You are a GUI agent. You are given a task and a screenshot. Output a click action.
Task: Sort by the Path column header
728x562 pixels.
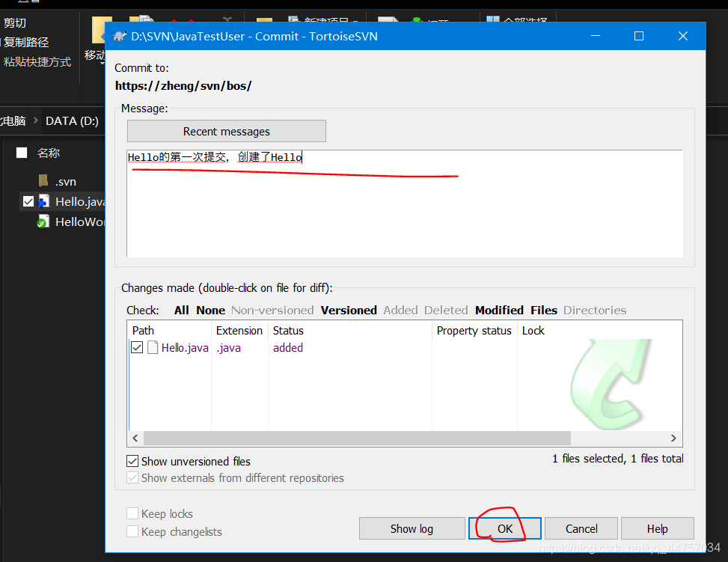[169, 330]
